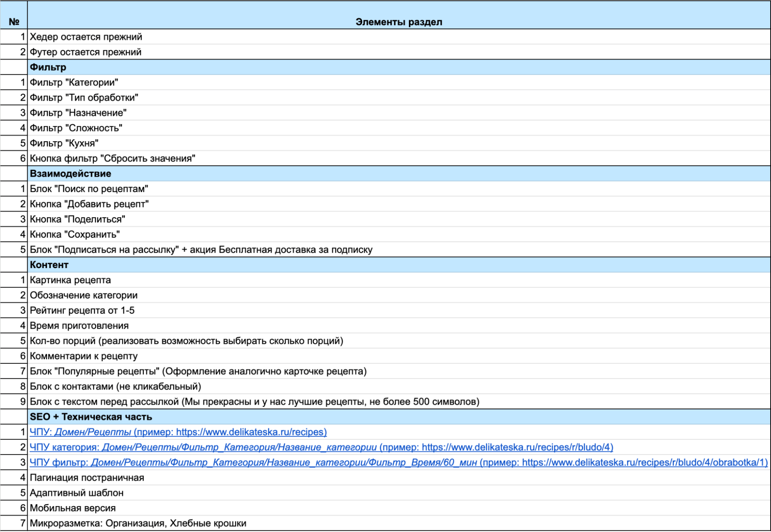This screenshot has height=532, width=771.
Task: Open the ЧПУ Домен/Рецепты link
Action: point(178,432)
